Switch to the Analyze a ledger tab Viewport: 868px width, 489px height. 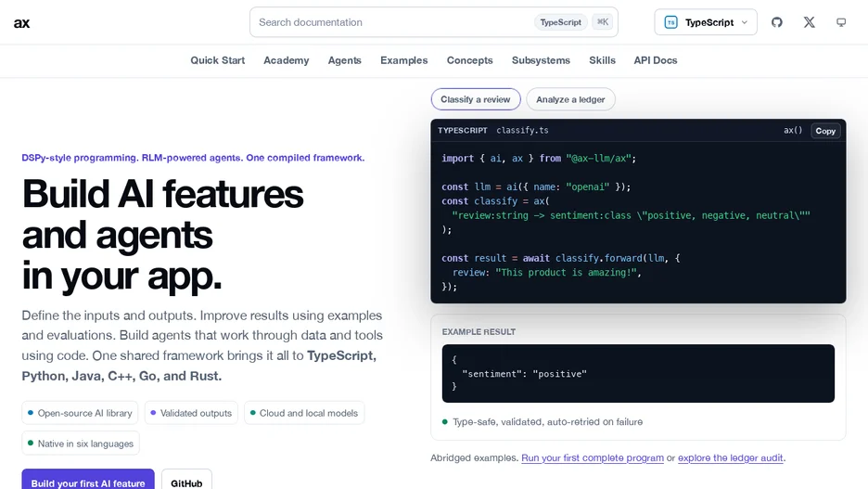click(x=570, y=99)
